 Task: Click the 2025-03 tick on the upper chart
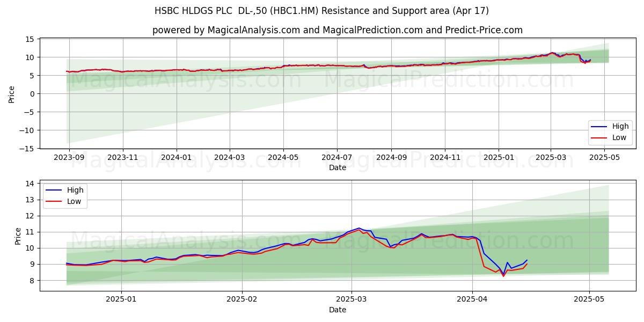pos(551,157)
